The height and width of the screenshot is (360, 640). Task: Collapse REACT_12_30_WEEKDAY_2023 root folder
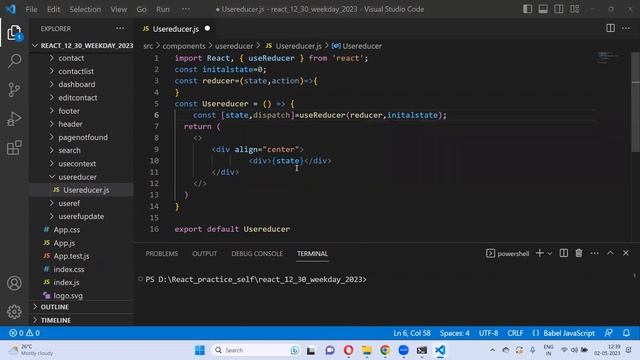pyautogui.click(x=82, y=45)
